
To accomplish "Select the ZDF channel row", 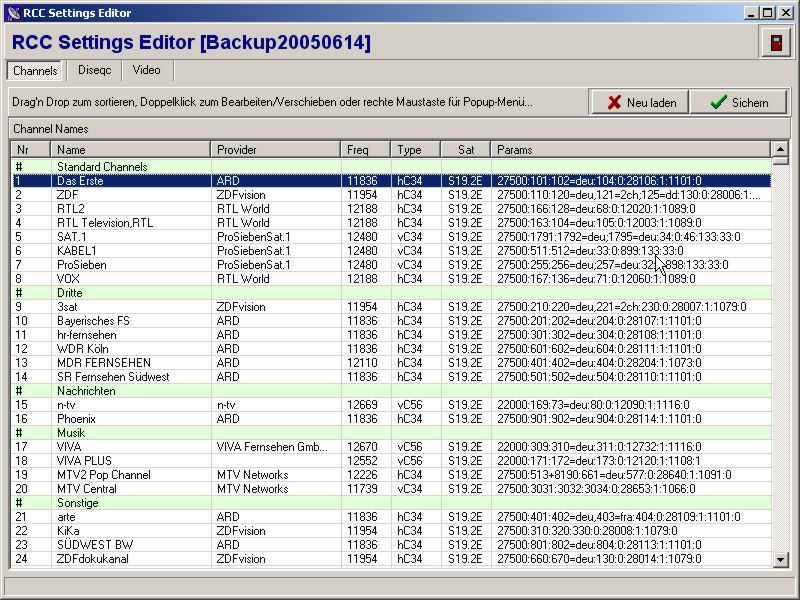I will pyautogui.click(x=391, y=195).
